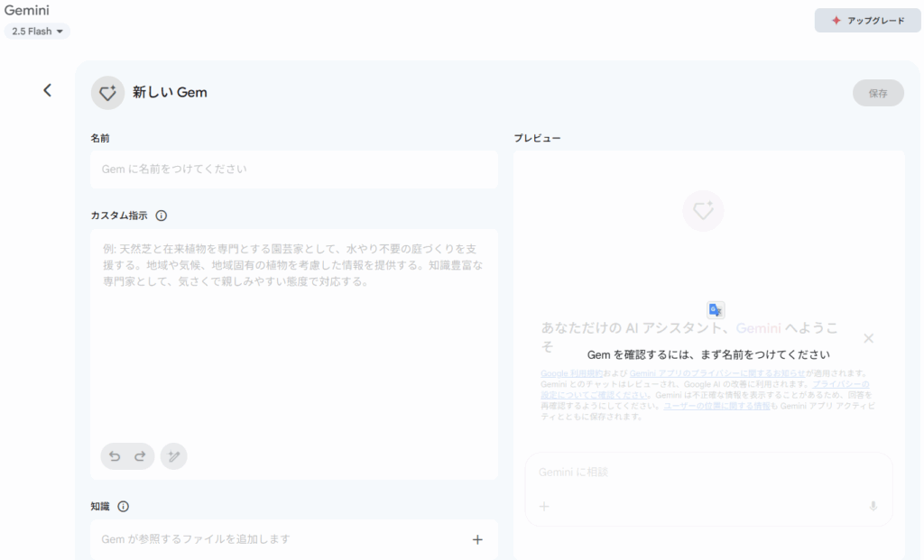This screenshot has width=924, height=560.
Task: Click the 新しい Gem title
Action: 170,93
